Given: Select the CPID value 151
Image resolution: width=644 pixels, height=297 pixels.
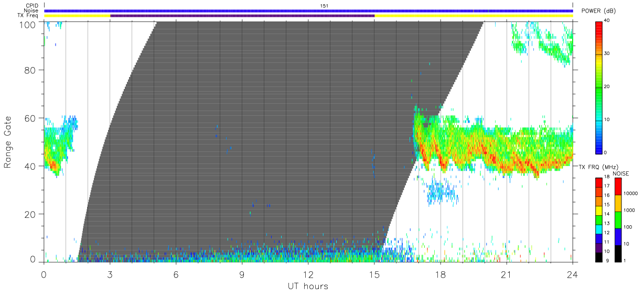Looking at the screenshot, I should (324, 6).
